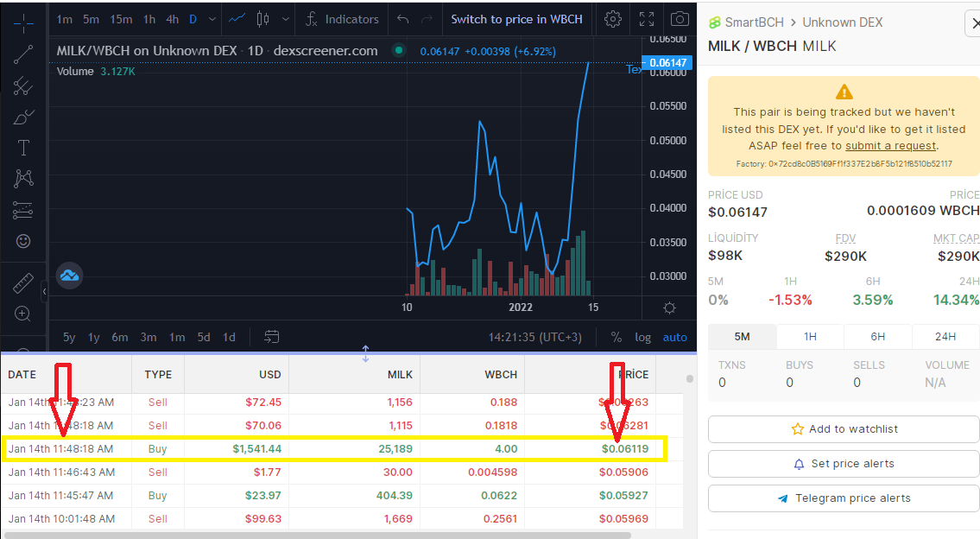Click the TYPE column header
The height and width of the screenshot is (539, 980).
point(158,375)
